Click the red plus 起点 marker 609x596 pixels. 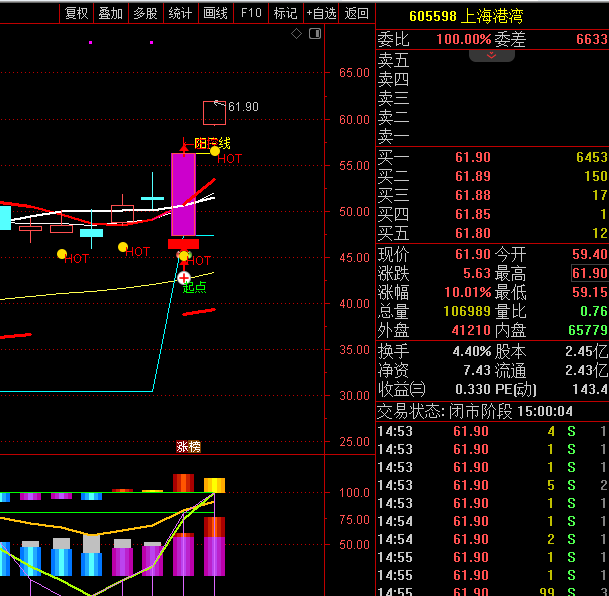pos(184,277)
